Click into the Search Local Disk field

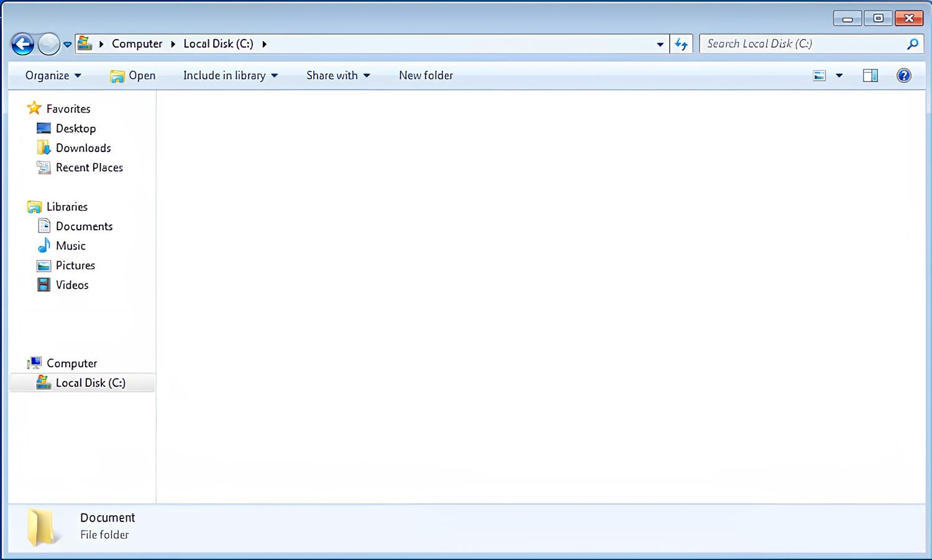coord(803,44)
